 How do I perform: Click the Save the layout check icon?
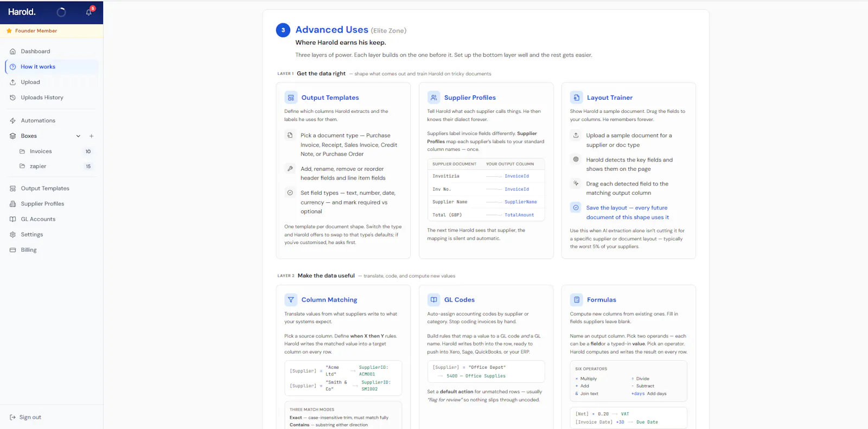pos(576,208)
